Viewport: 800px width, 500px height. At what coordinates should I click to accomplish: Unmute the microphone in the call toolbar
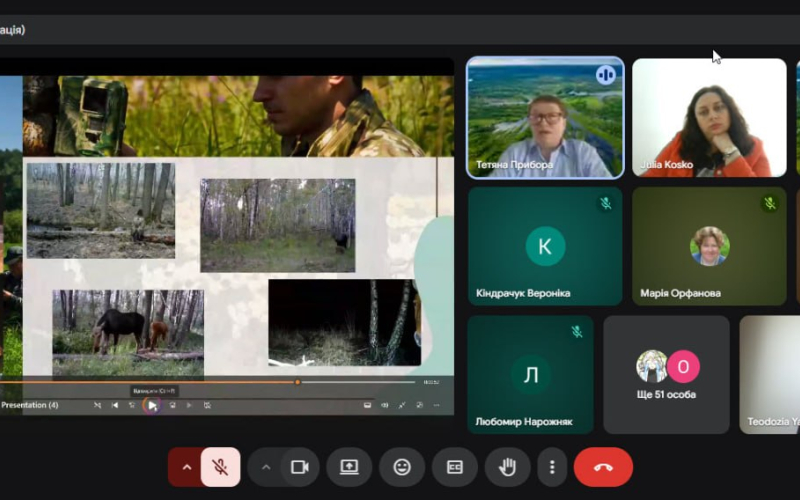tap(220, 467)
